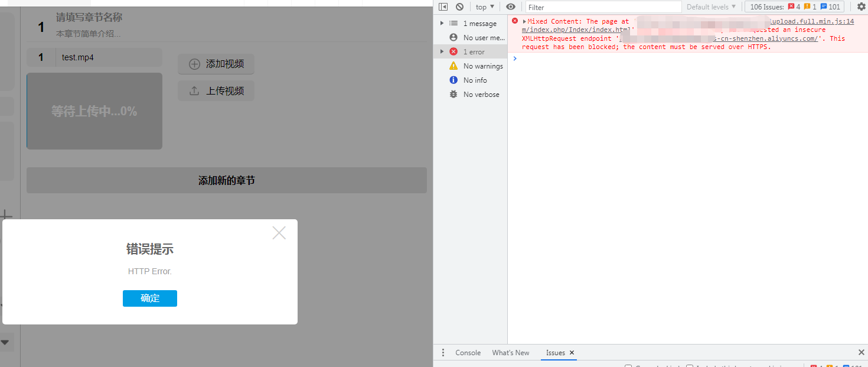Open console settings gear icon
Image resolution: width=868 pixels, height=367 pixels.
(861, 7)
